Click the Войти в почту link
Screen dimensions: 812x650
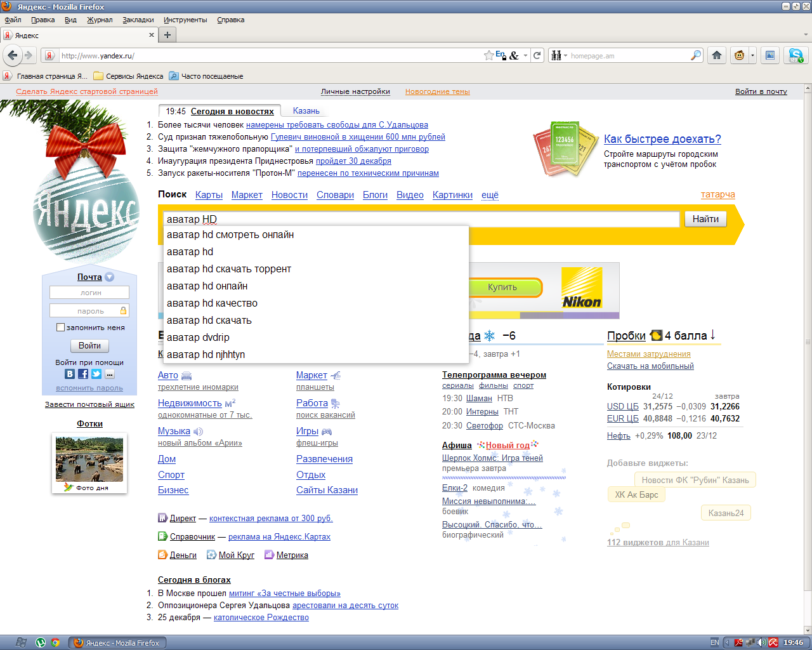pos(761,91)
